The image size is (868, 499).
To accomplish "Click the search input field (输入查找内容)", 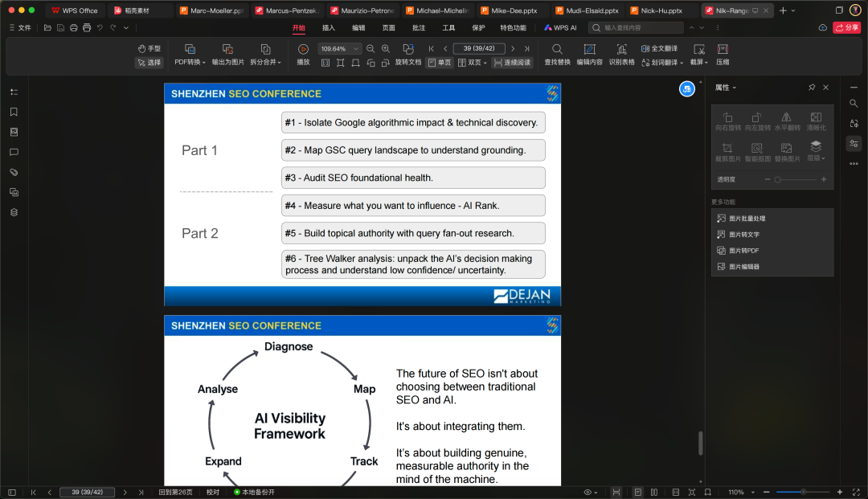I will [x=637, y=27].
